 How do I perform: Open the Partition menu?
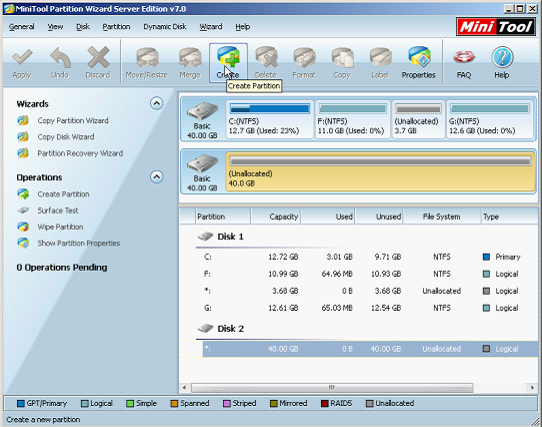[x=116, y=27]
